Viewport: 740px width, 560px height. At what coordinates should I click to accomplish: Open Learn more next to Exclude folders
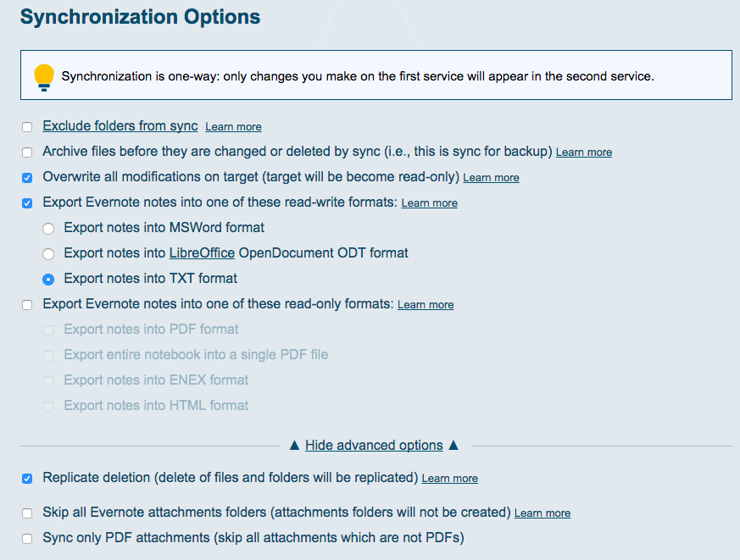coord(233,127)
